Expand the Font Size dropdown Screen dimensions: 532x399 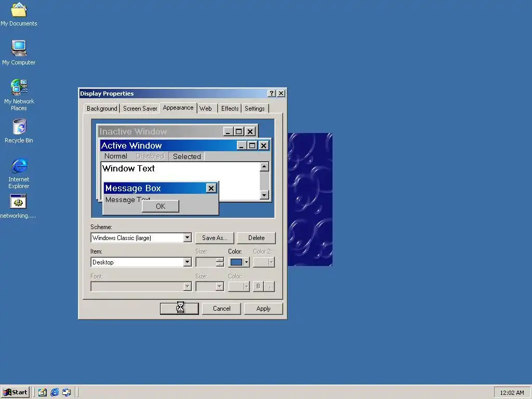point(220,286)
